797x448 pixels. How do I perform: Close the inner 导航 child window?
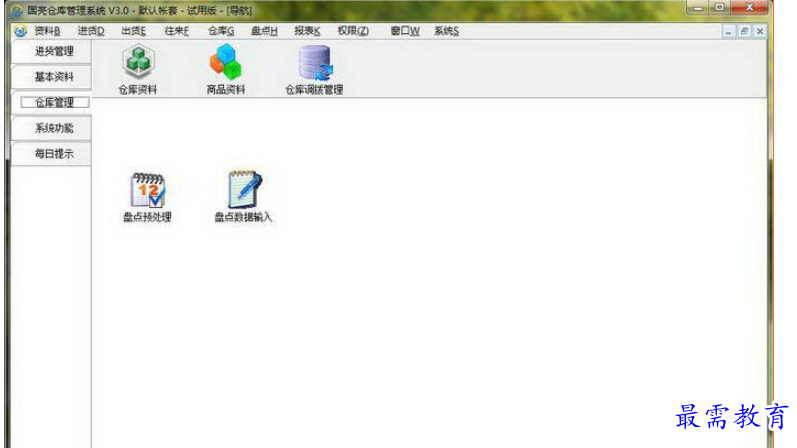(x=760, y=32)
